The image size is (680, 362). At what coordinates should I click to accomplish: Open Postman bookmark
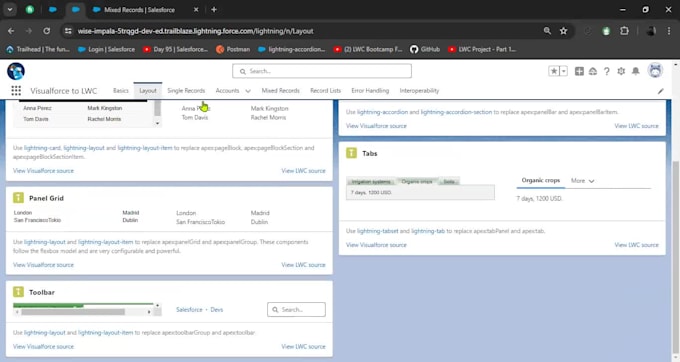233,49
